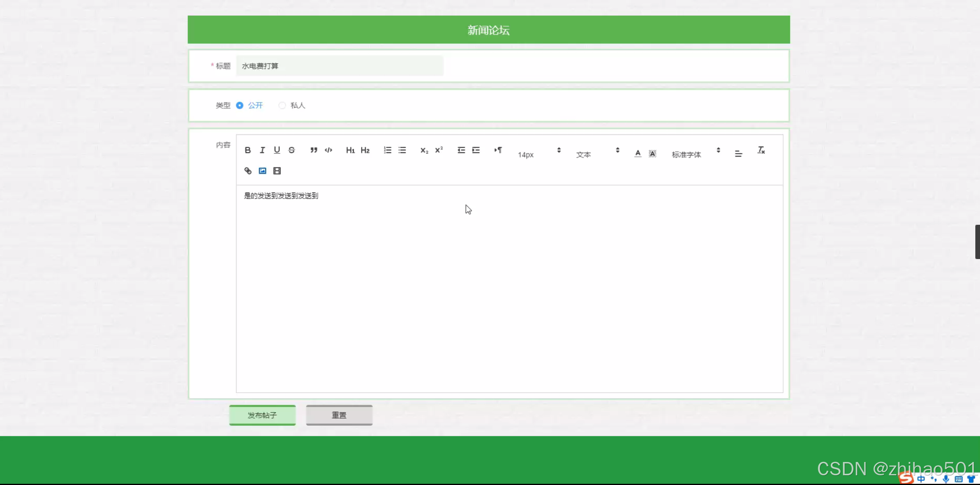The image size is (980, 485).
Task: Toggle strikethrough text style
Action: (x=291, y=150)
